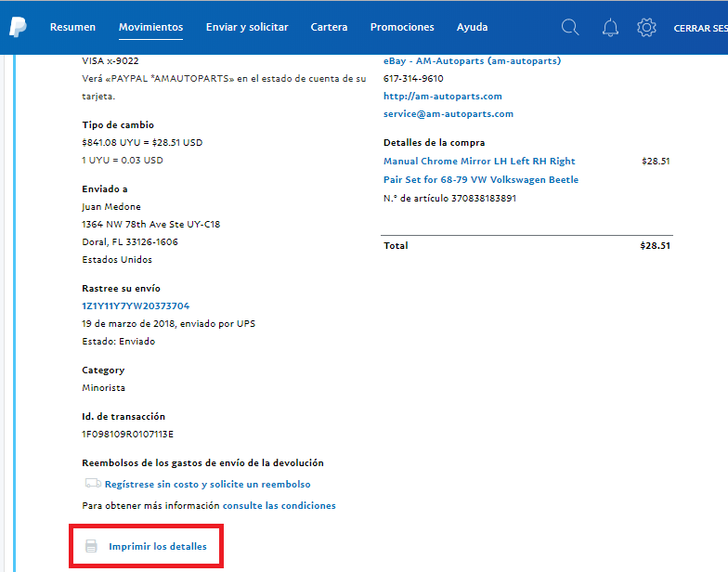This screenshot has width=728, height=572.
Task: Click the Estado: Enviado status text
Action: point(119,342)
